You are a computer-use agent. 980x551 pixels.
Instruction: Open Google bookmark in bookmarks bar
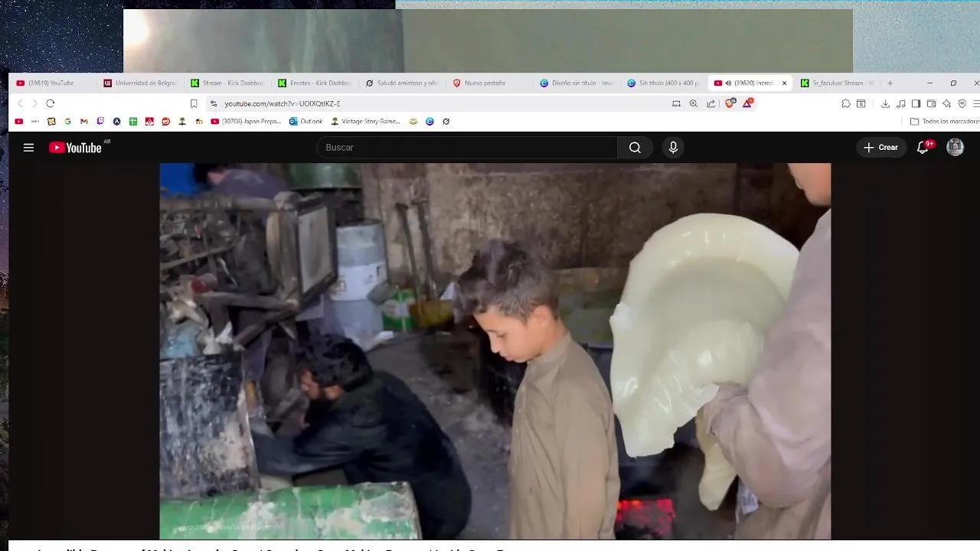pyautogui.click(x=67, y=121)
